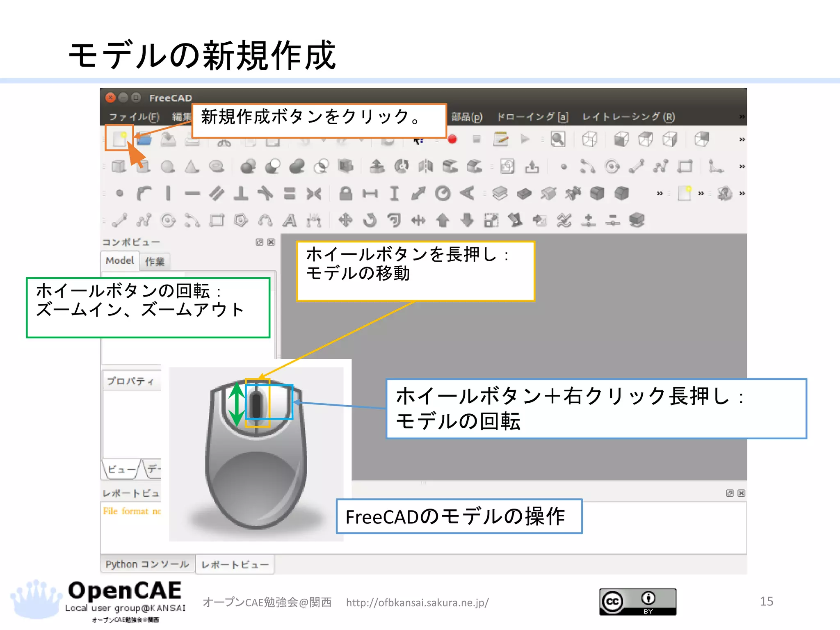Open the ファイル(F) menu
The height and width of the screenshot is (630, 840).
(x=134, y=117)
